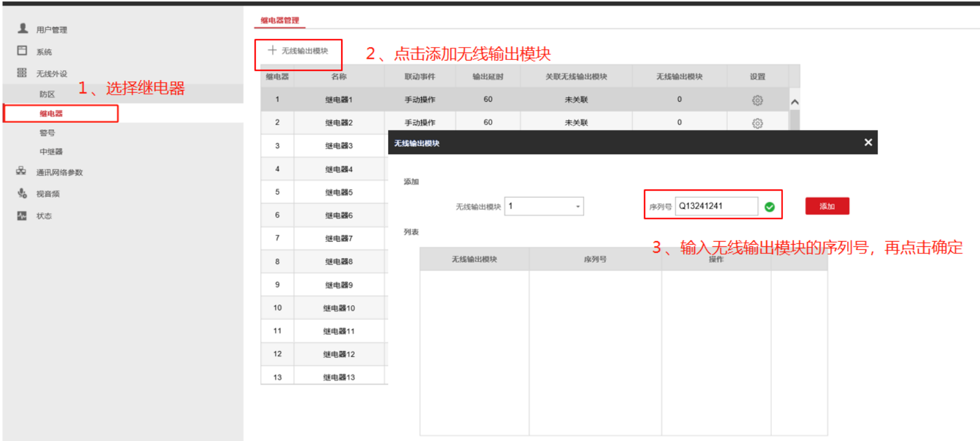Select the 继电器9 row
Screen dimensions: 980x441
point(325,285)
